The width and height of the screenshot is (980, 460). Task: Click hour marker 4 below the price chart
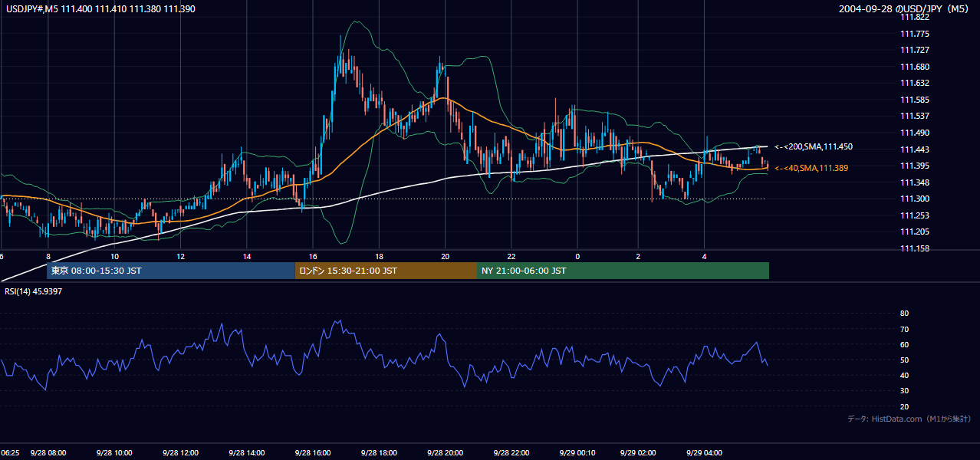(x=704, y=256)
